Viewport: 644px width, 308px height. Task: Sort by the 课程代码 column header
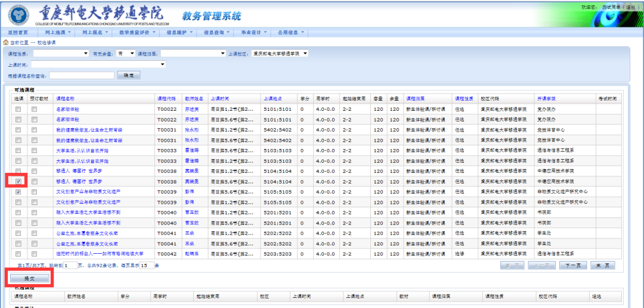[x=166, y=98]
